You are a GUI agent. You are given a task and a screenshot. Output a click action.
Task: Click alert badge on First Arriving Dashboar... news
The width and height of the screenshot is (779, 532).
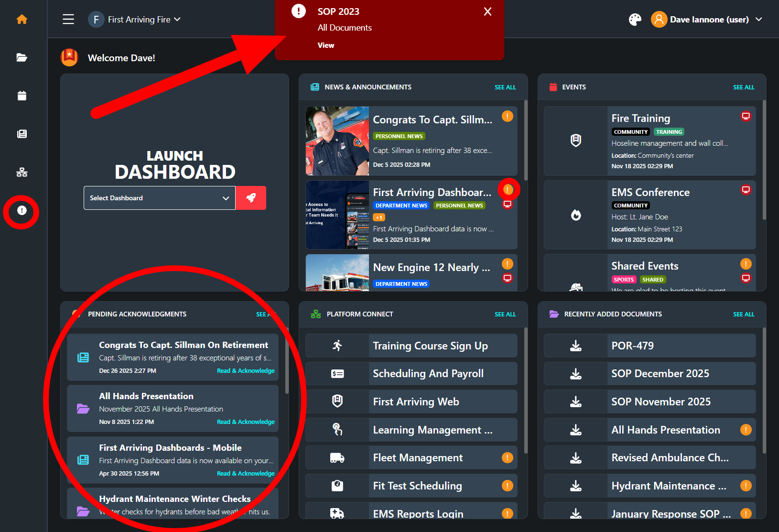[508, 190]
